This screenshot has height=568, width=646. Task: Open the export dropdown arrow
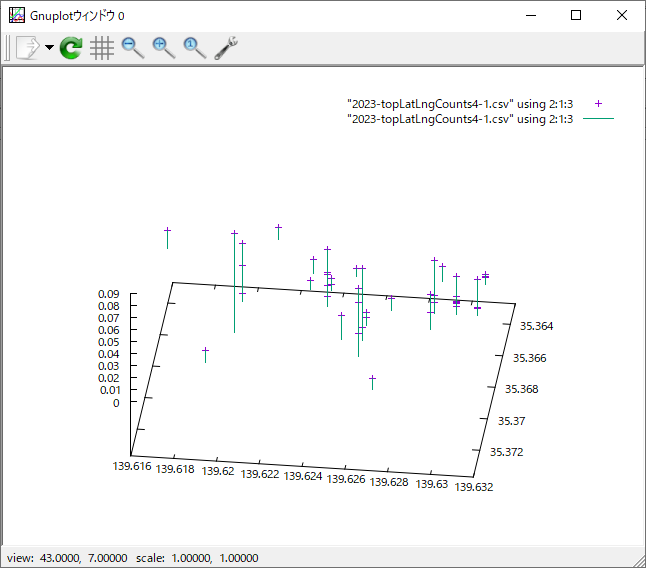pos(49,48)
